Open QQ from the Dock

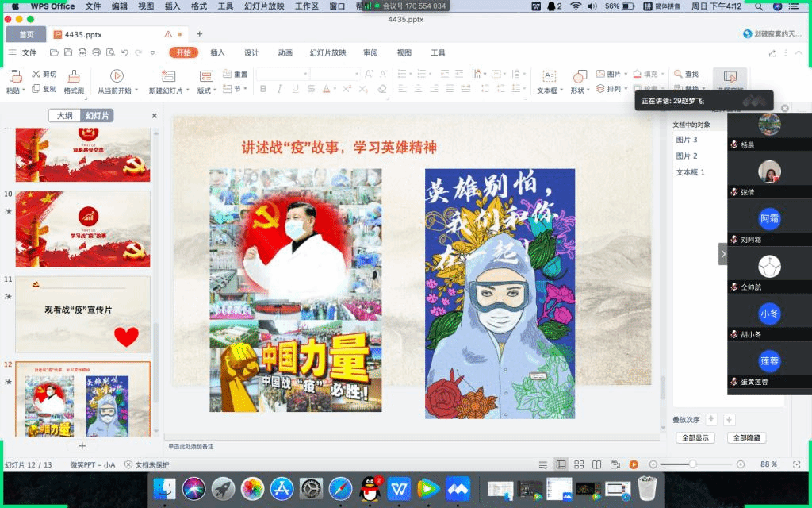pos(370,489)
